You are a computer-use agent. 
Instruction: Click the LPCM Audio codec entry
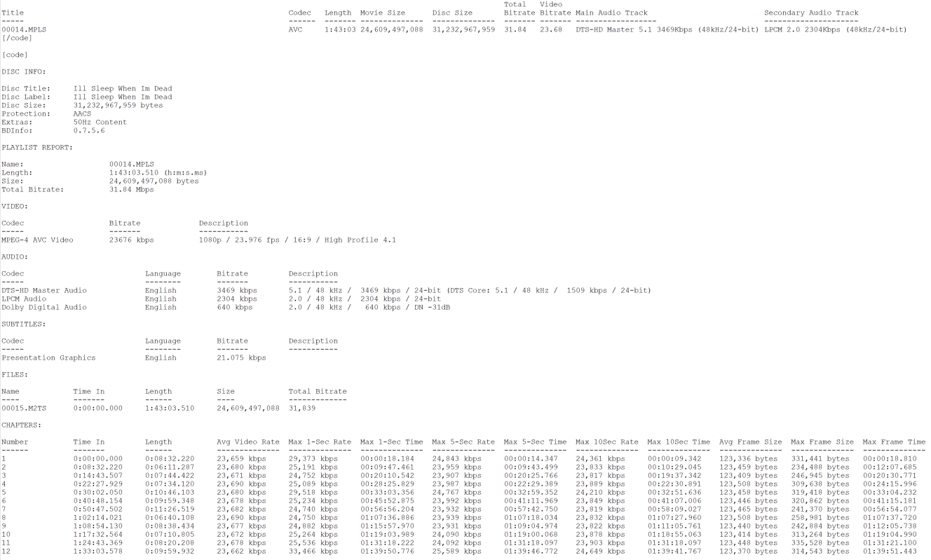pyautogui.click(x=24, y=299)
